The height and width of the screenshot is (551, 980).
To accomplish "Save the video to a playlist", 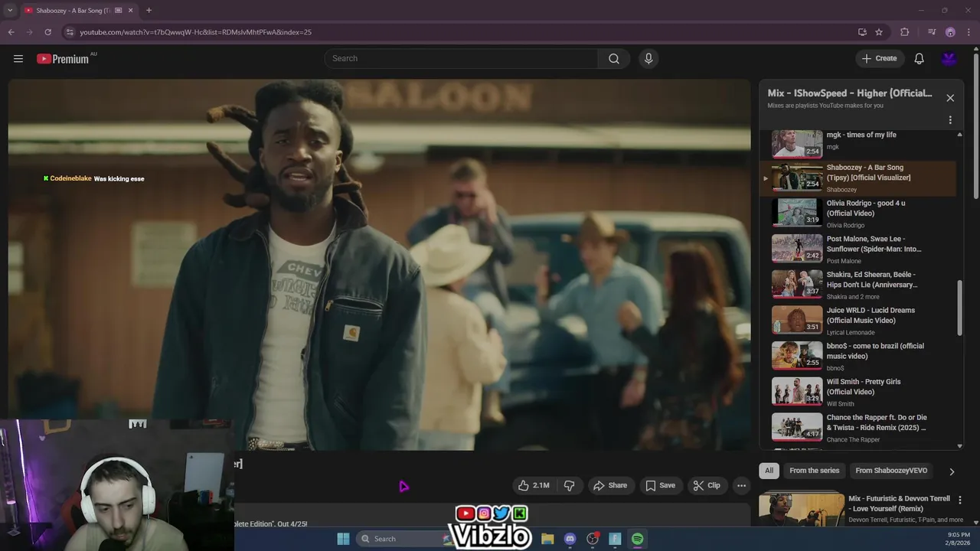I will pos(659,485).
